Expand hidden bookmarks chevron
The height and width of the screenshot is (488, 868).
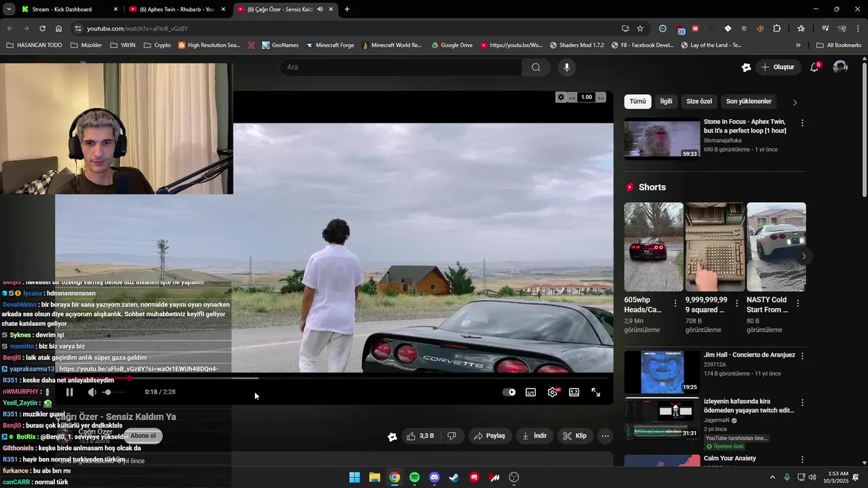pos(798,45)
